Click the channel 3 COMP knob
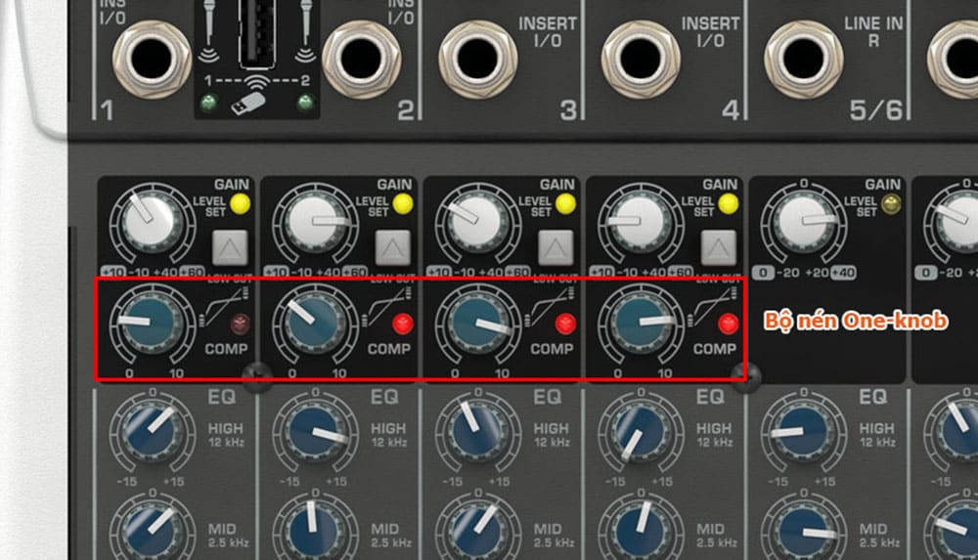The height and width of the screenshot is (560, 978). (477, 323)
